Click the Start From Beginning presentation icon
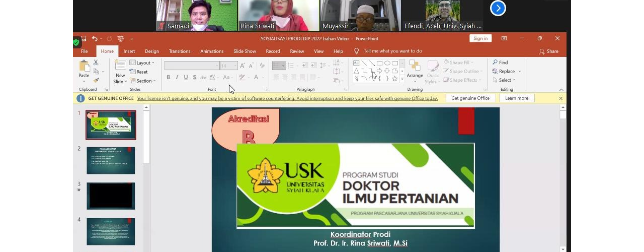 point(120,39)
